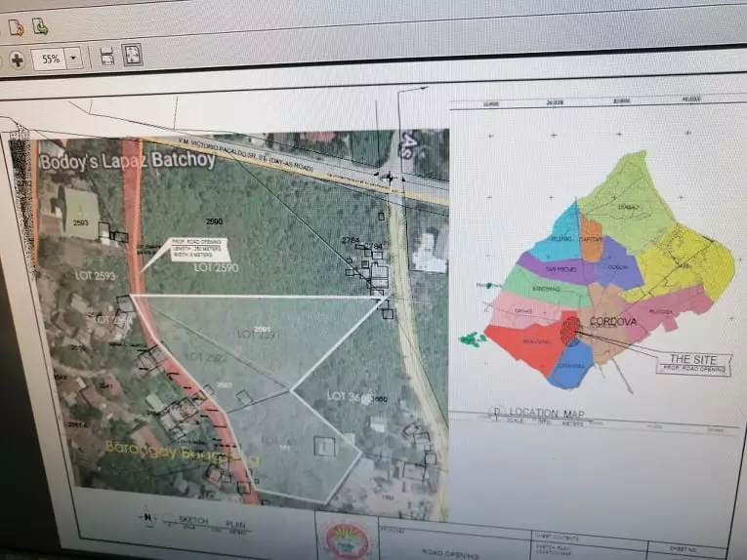
Task: Click the Barangay yellow label on aerial
Action: 182,453
